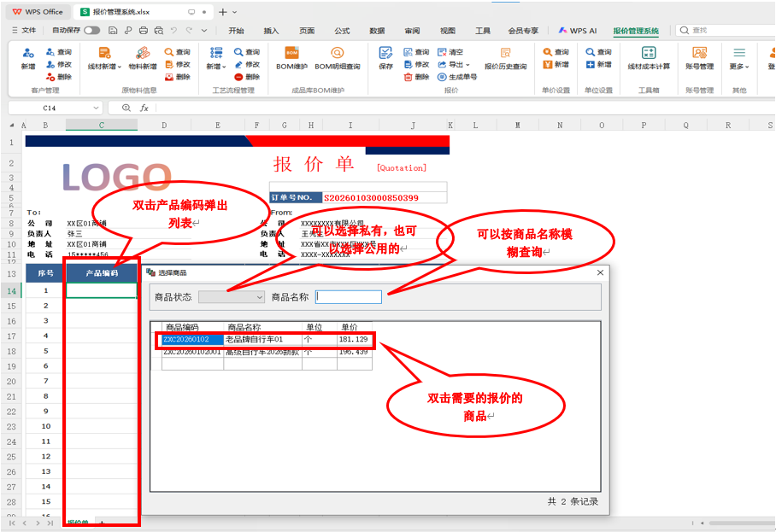
Task: Open the 文件 menu
Action: click(x=24, y=30)
